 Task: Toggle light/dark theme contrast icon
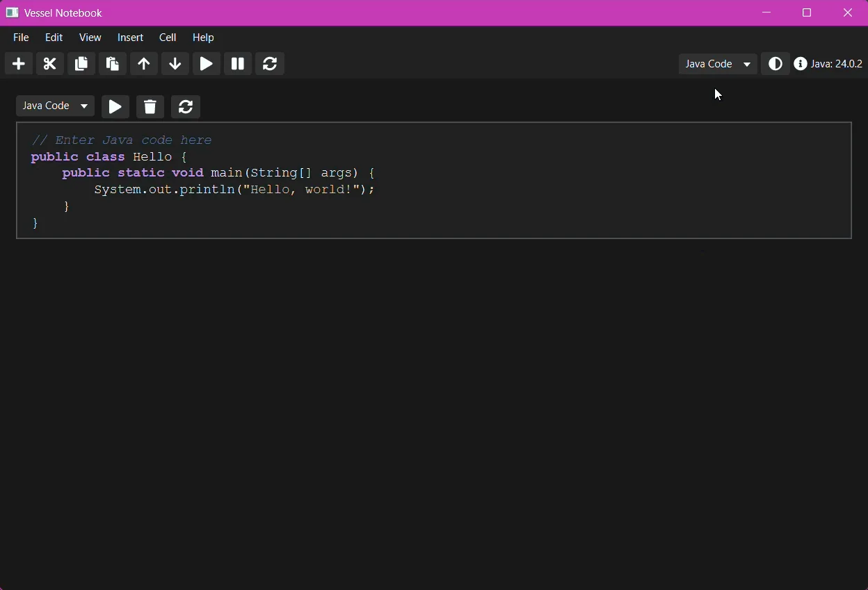click(775, 64)
